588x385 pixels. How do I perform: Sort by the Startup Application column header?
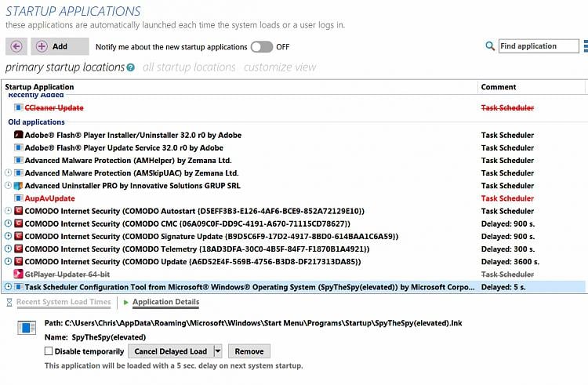pos(39,87)
